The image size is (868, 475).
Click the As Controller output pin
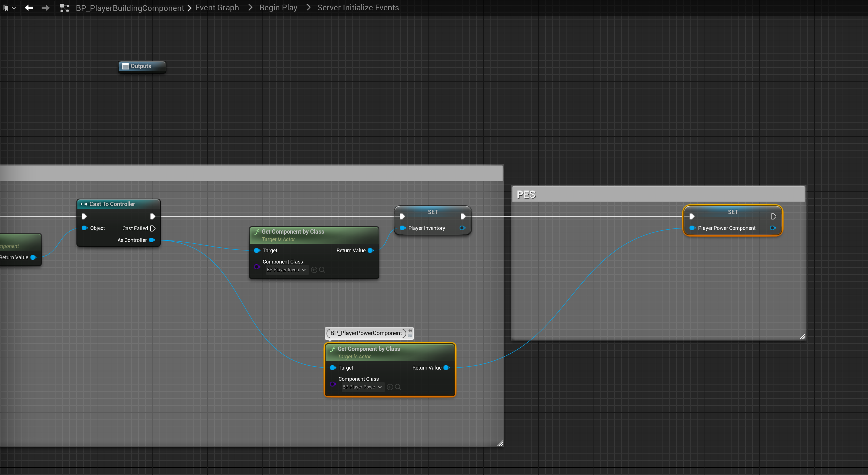152,240
